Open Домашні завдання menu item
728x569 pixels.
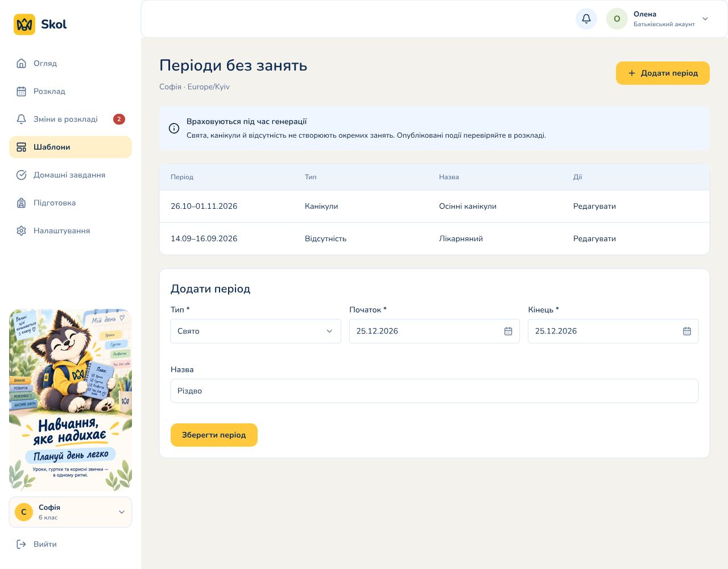tap(71, 175)
